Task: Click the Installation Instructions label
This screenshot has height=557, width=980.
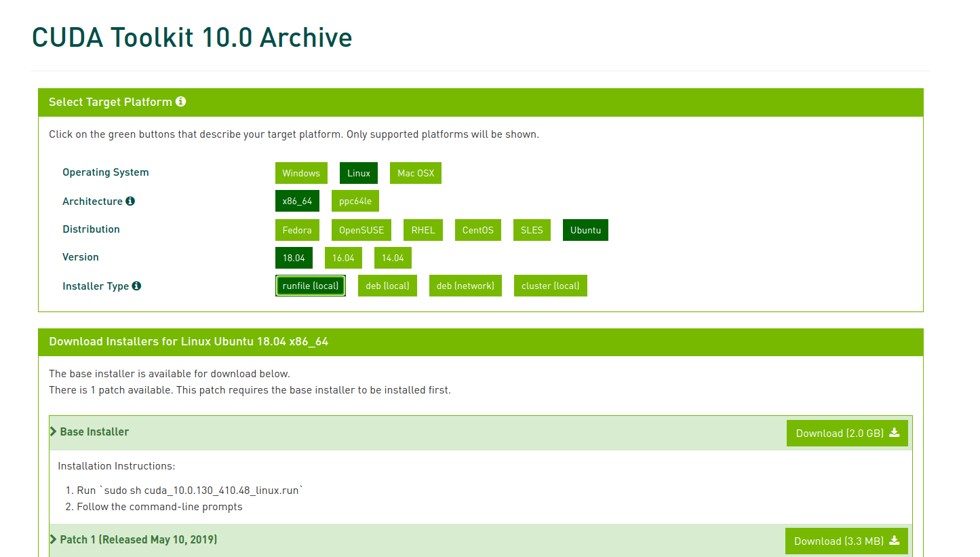Action: 117,466
